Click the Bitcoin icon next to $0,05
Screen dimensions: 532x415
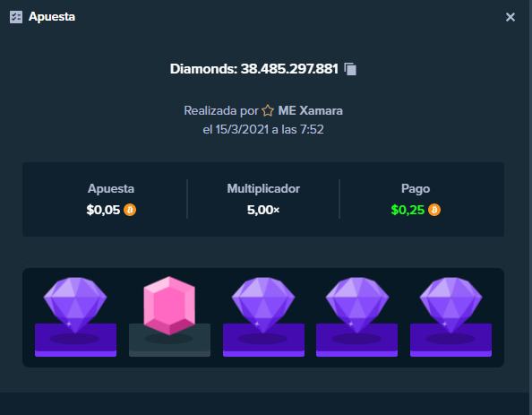[130, 210]
